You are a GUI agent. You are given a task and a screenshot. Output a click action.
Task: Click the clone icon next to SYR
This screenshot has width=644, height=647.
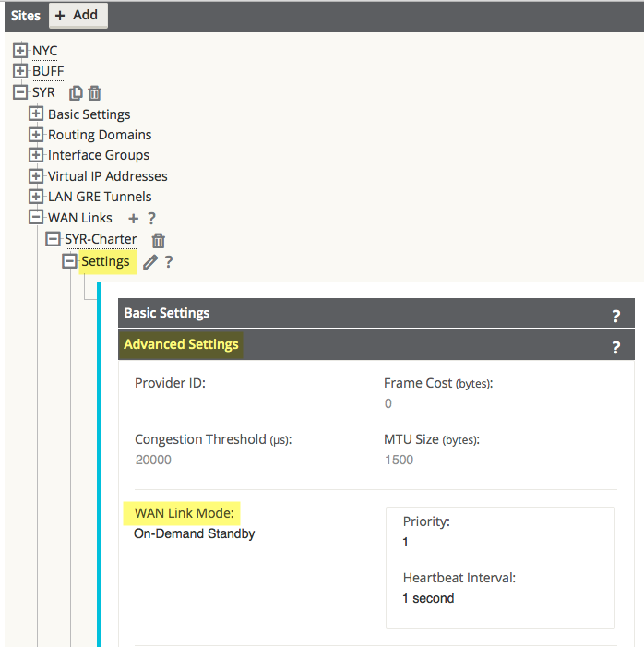[76, 93]
